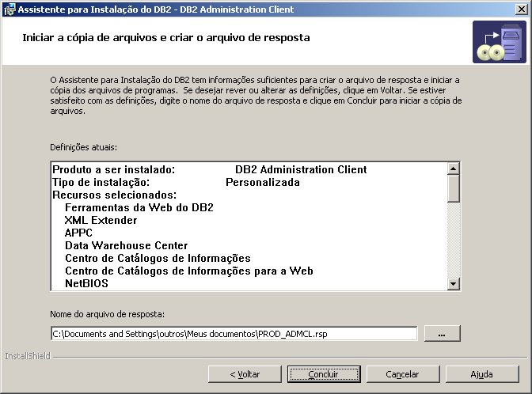Click the Concluir button to start installation
The height and width of the screenshot is (394, 532).
coord(324,374)
